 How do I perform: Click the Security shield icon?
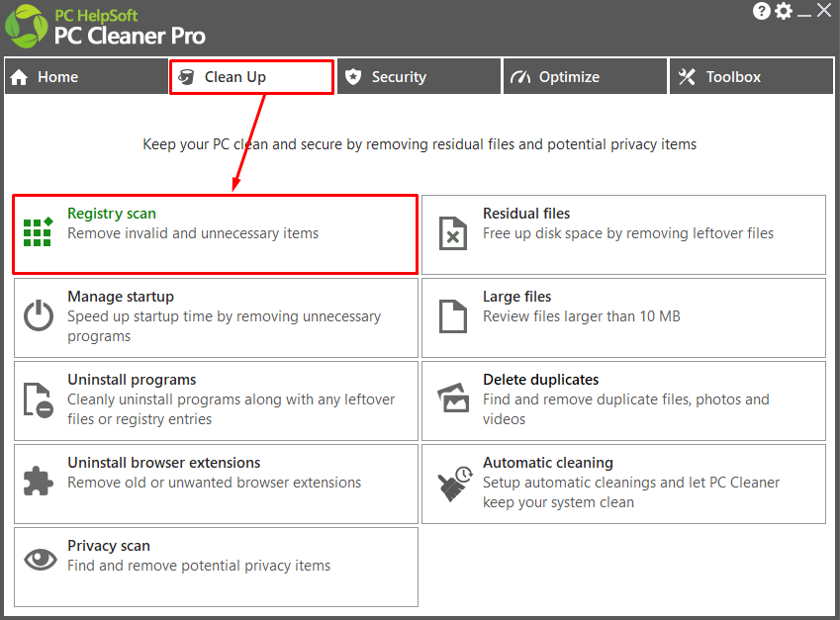[x=353, y=77]
